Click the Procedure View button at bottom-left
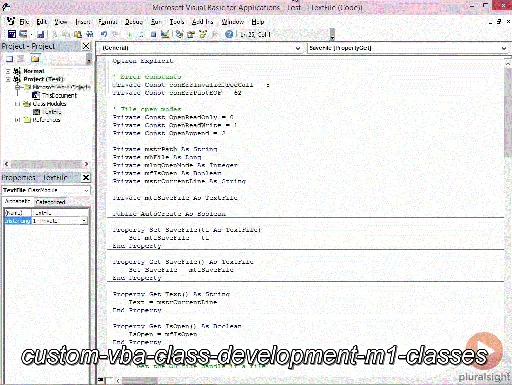The width and height of the screenshot is (512, 385). pyautogui.click(x=101, y=380)
